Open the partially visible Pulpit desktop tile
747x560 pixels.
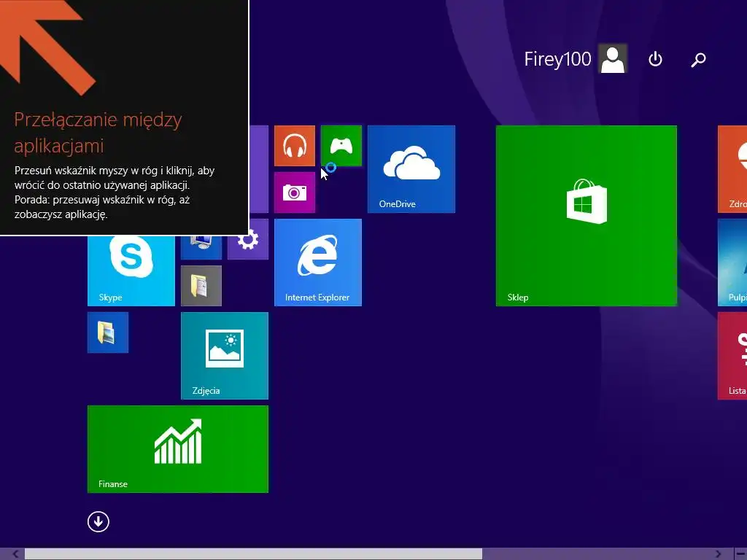tap(732, 262)
